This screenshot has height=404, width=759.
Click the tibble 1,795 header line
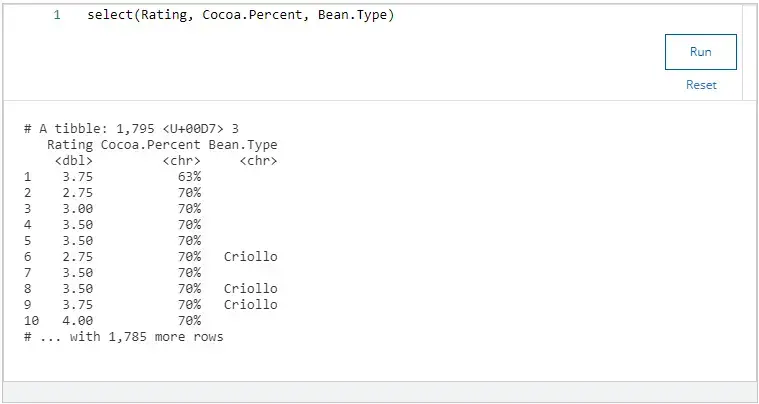(x=131, y=129)
